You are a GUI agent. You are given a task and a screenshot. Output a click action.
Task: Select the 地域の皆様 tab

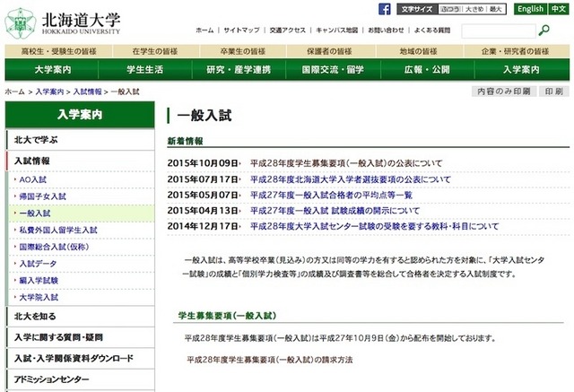point(419,51)
